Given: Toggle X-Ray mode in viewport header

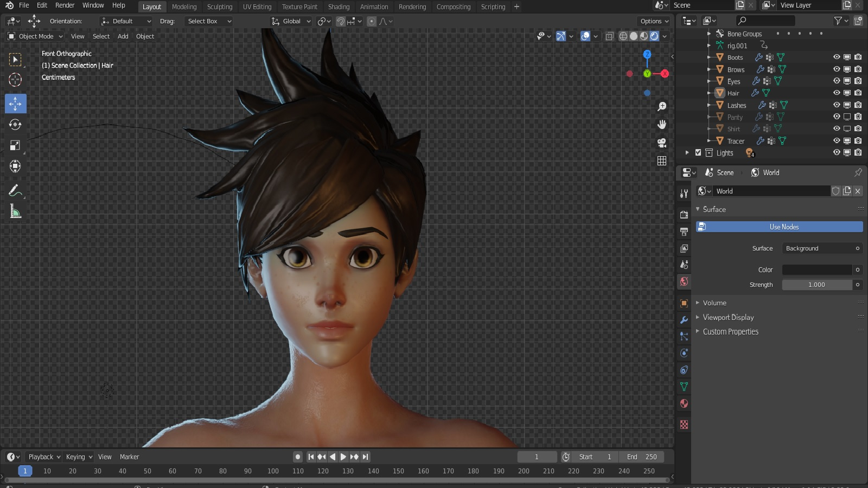Looking at the screenshot, I should coord(609,36).
